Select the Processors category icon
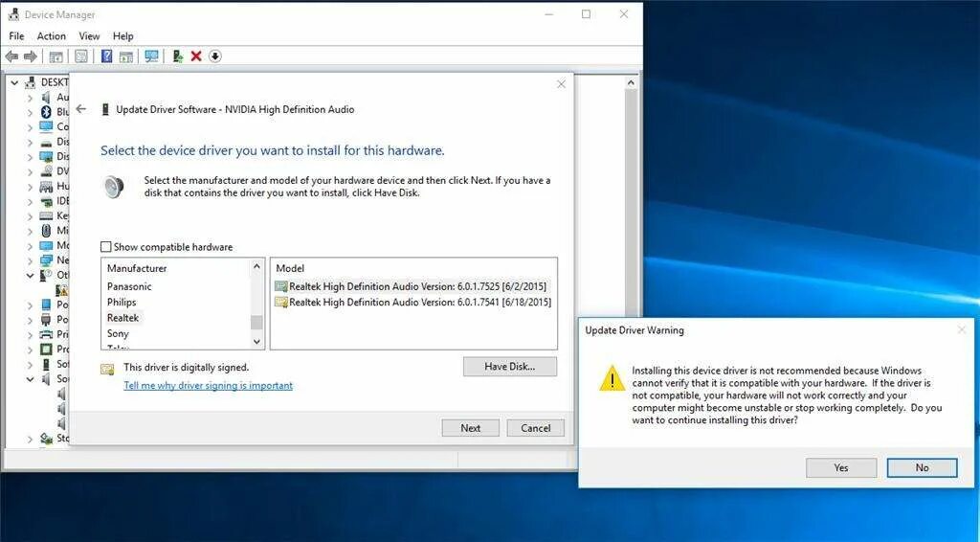This screenshot has height=542, width=980. pos(46,350)
